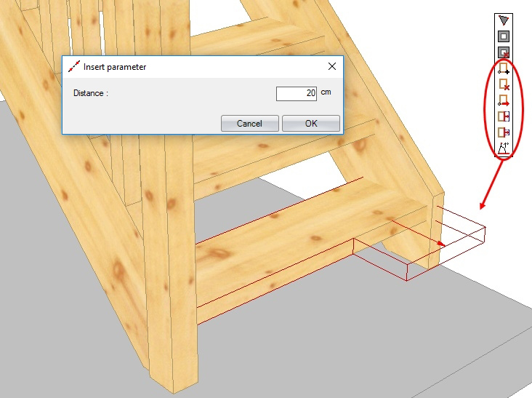Select the add point tool with plus
Viewport: 532px width, 398px height.
(x=504, y=68)
